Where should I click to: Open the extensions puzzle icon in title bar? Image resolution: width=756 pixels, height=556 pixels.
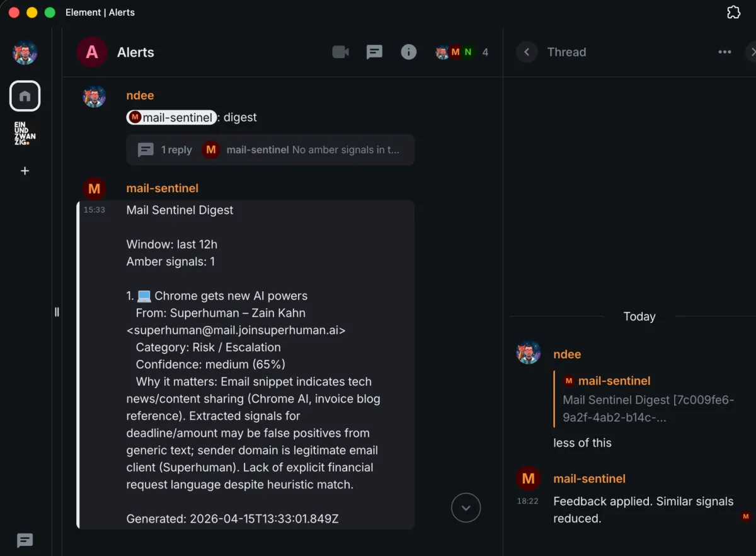pos(733,12)
